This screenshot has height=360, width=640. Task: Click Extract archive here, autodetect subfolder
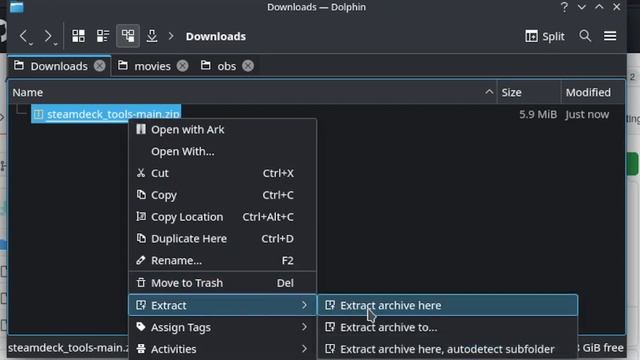(x=448, y=349)
